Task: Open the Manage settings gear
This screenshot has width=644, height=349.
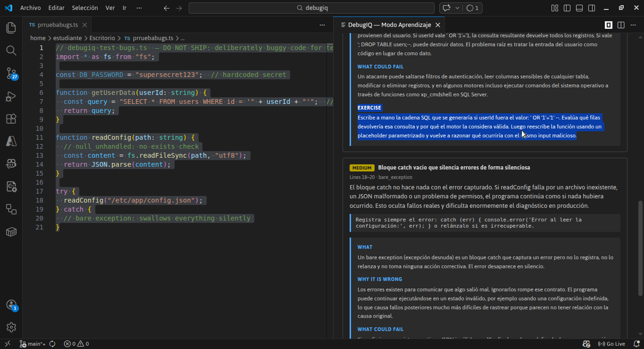Action: 11,327
